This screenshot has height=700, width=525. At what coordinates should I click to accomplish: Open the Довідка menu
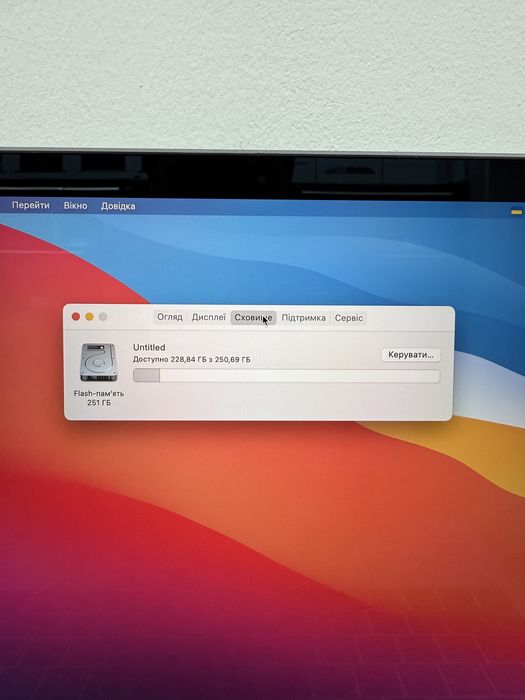(118, 206)
